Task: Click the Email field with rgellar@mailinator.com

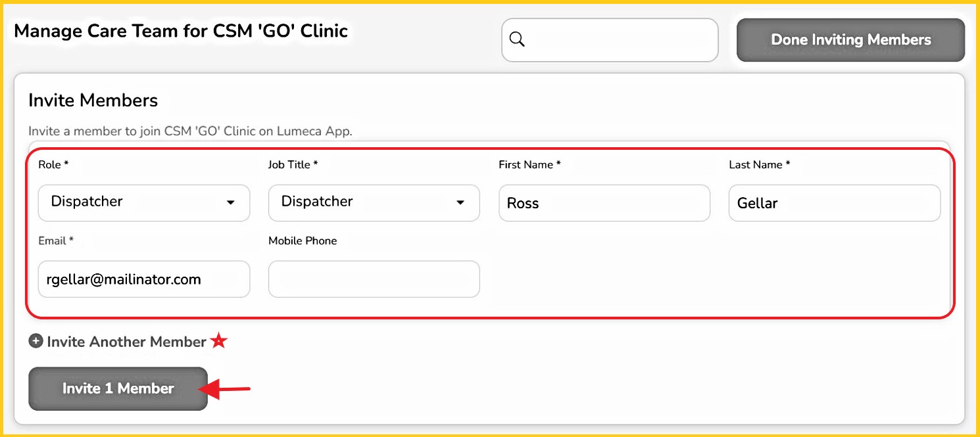Action: click(144, 279)
